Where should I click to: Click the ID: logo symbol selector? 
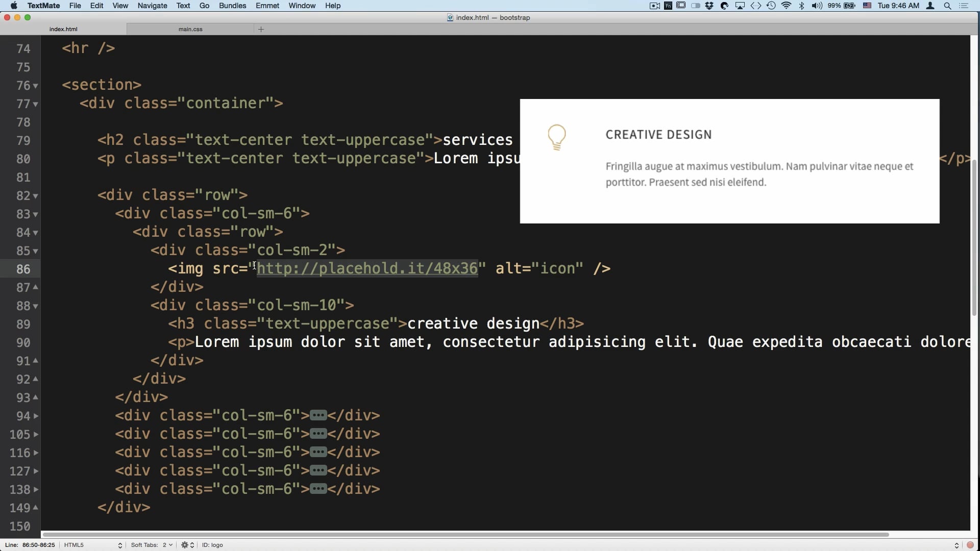(212, 545)
